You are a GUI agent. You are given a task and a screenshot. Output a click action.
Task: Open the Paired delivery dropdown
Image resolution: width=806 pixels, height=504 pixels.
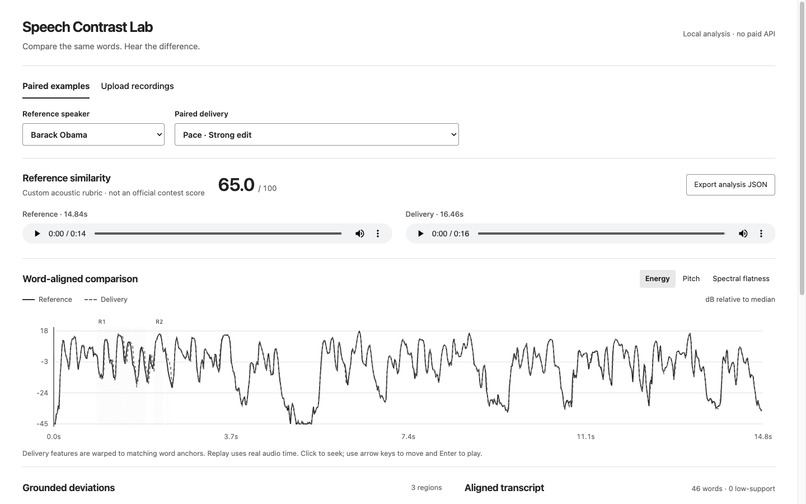[x=317, y=135]
